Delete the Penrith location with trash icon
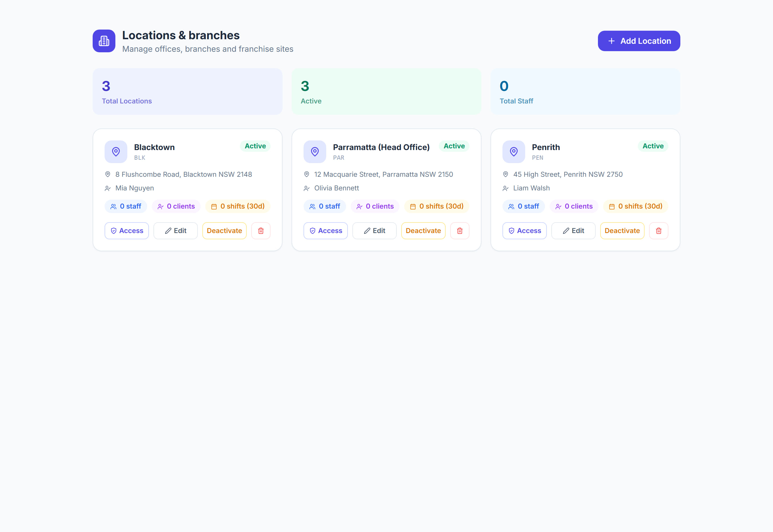Image resolution: width=773 pixels, height=532 pixels. (x=659, y=231)
